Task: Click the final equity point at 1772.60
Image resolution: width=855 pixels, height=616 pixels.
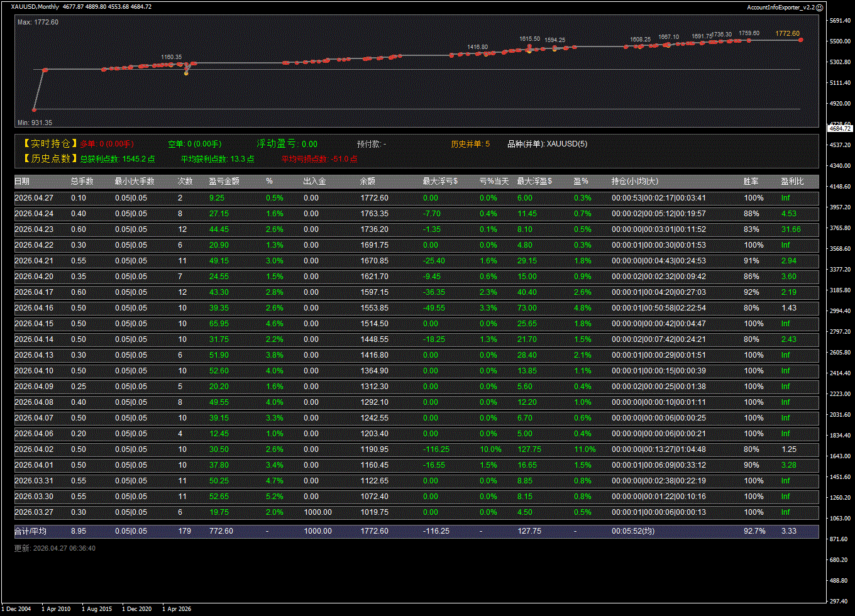Action: point(800,40)
